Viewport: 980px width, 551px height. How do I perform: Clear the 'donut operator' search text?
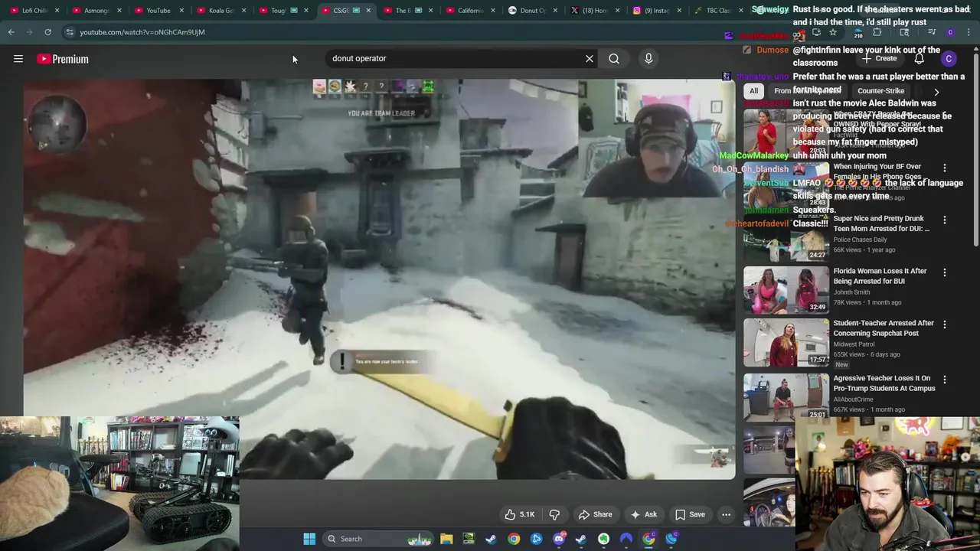point(590,58)
